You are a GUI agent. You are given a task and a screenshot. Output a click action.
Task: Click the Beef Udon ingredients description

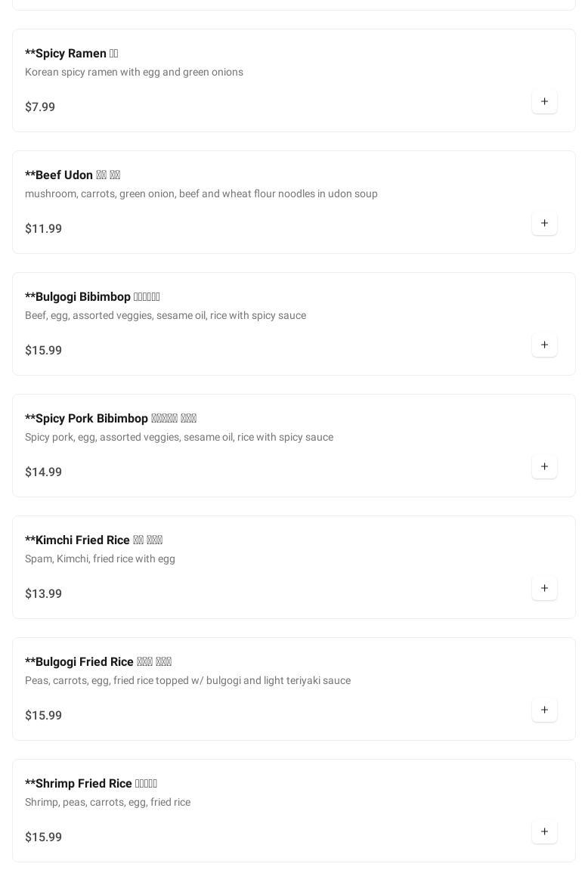pyautogui.click(x=201, y=194)
